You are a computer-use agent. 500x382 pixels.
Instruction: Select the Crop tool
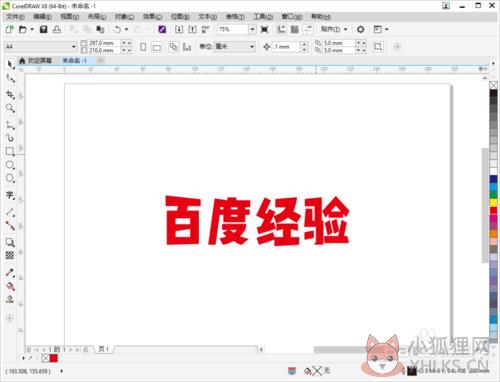pyautogui.click(x=10, y=94)
